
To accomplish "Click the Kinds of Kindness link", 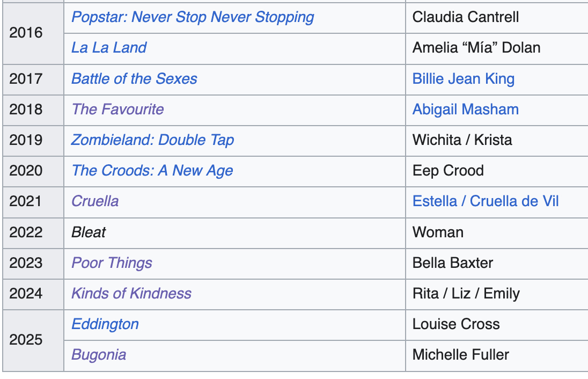I will (x=131, y=294).
